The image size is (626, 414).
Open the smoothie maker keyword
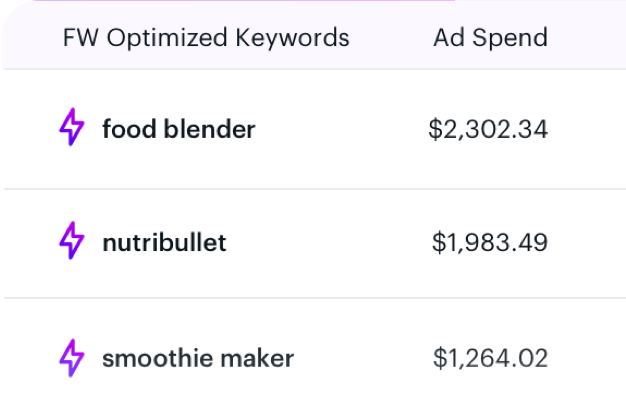(x=198, y=358)
